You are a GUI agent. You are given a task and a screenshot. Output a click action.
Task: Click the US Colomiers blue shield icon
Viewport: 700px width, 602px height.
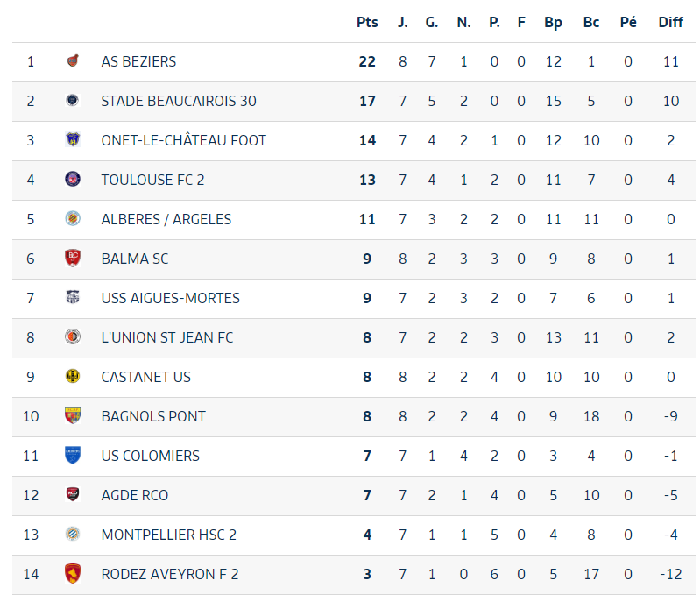73,455
